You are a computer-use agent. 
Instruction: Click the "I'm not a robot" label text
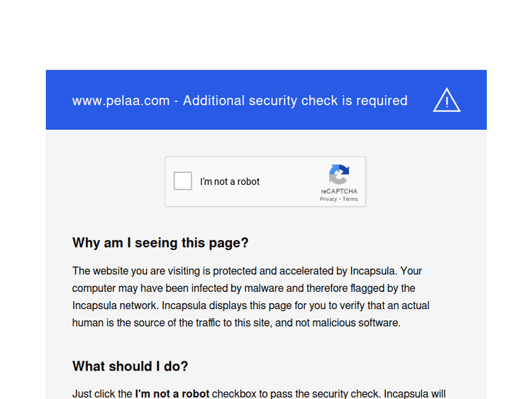pos(230,181)
